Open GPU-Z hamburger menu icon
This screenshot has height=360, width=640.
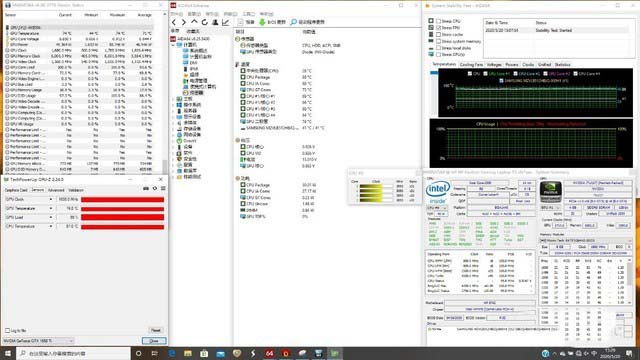(x=163, y=189)
